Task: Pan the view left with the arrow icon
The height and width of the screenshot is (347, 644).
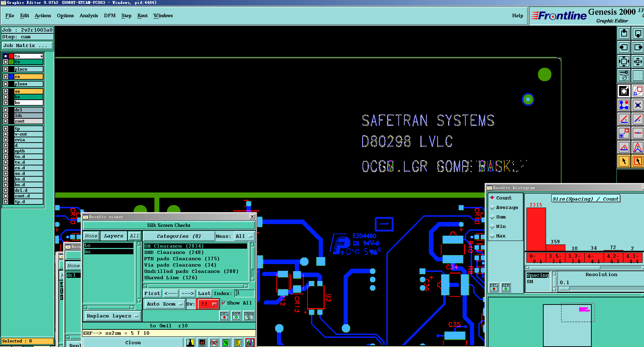Action: click(x=624, y=47)
